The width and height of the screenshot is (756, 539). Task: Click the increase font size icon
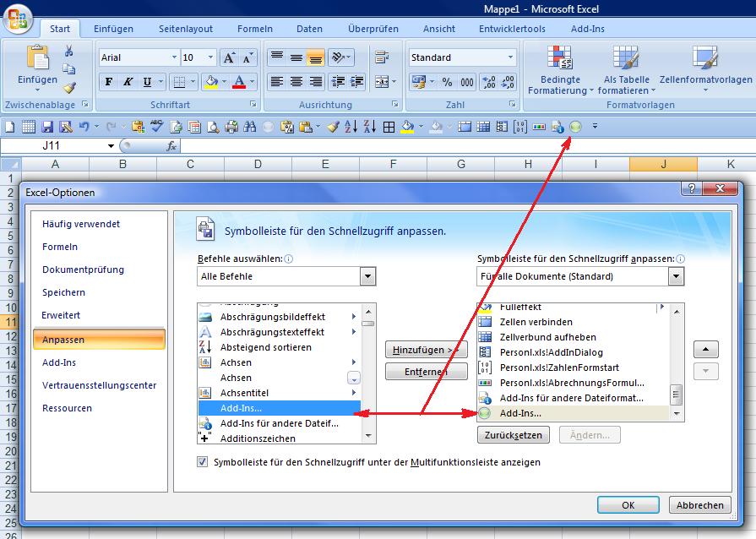[229, 57]
